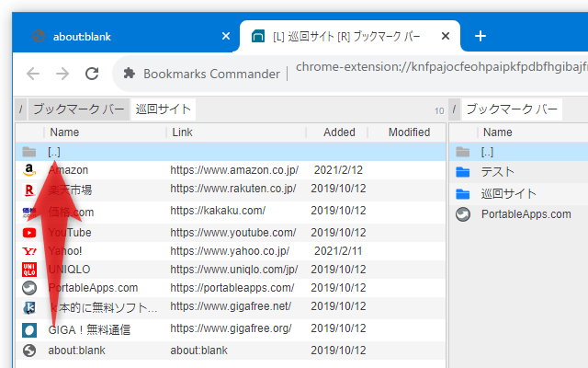
Task: Go forward using the browser forward arrow
Action: coord(62,74)
